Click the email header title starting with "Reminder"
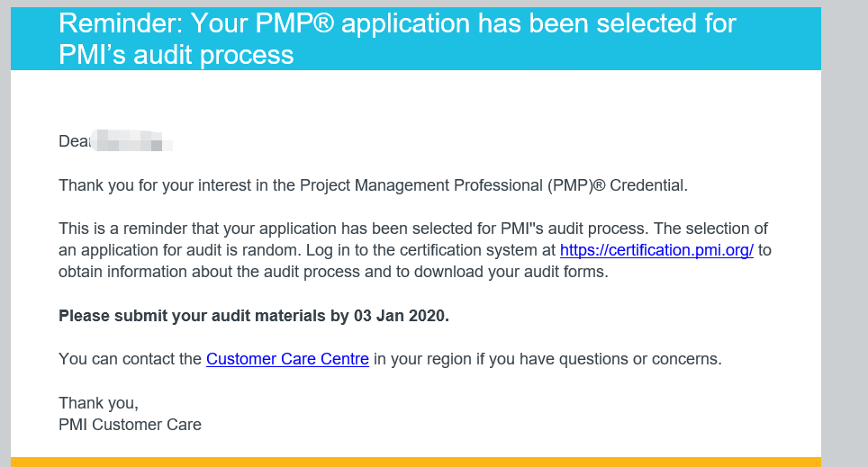The image size is (868, 467). coord(397,23)
